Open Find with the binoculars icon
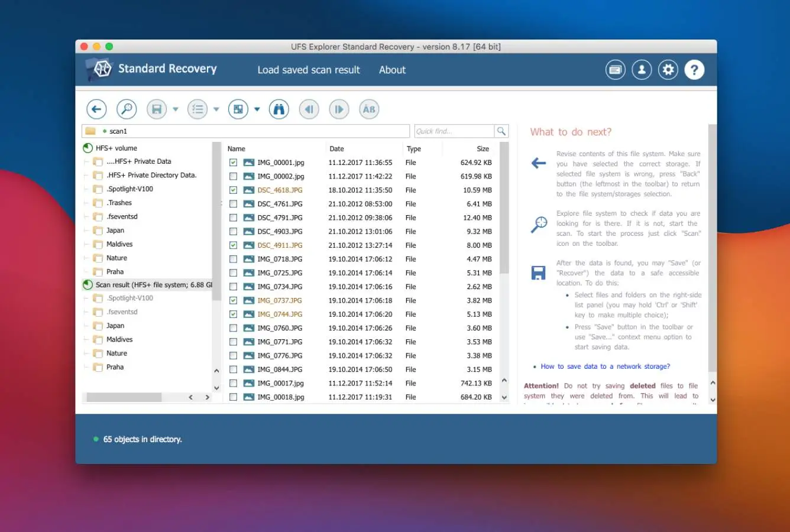This screenshot has height=532, width=790. (279, 109)
